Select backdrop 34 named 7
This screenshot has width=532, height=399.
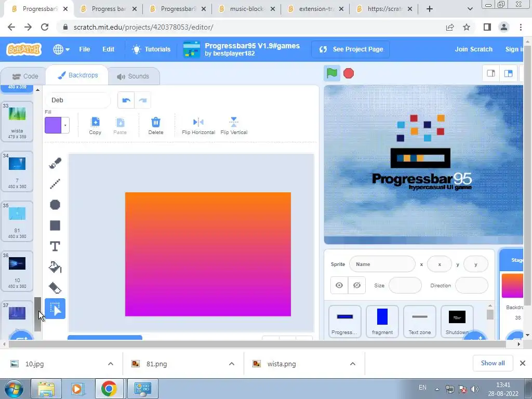pyautogui.click(x=17, y=171)
